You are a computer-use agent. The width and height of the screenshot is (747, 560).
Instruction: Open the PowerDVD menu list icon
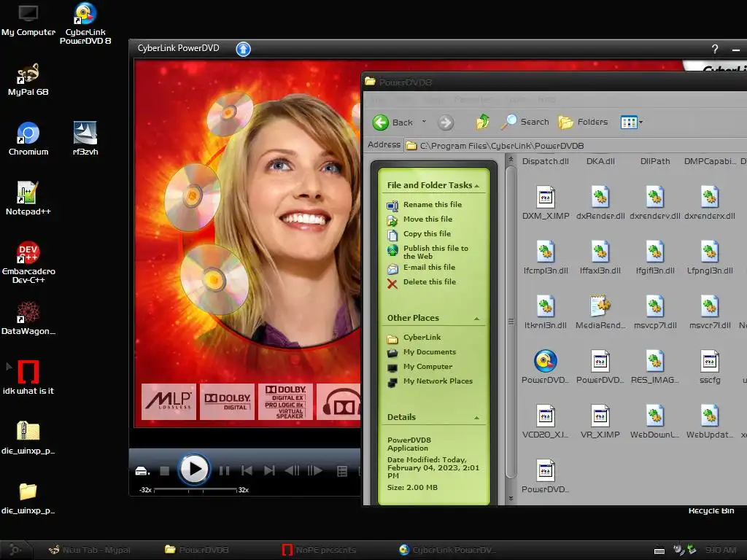pyautogui.click(x=342, y=472)
